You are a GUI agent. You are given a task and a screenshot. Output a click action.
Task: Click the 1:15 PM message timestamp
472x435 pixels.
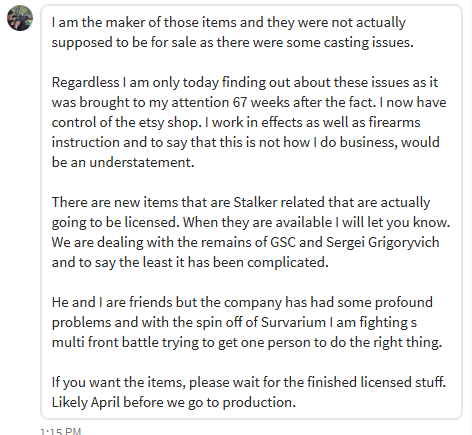pyautogui.click(x=61, y=431)
